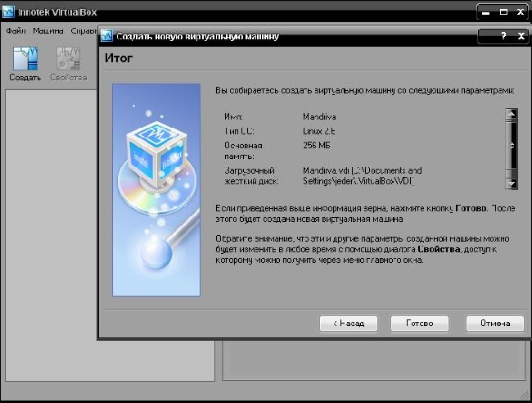This screenshot has height=403, width=532.
Task: Click the Имя label in summary
Action: 233,117
